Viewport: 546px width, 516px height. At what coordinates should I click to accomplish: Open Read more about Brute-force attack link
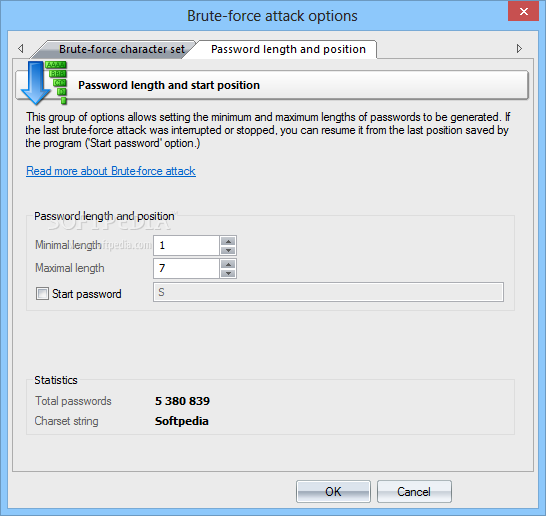[111, 171]
